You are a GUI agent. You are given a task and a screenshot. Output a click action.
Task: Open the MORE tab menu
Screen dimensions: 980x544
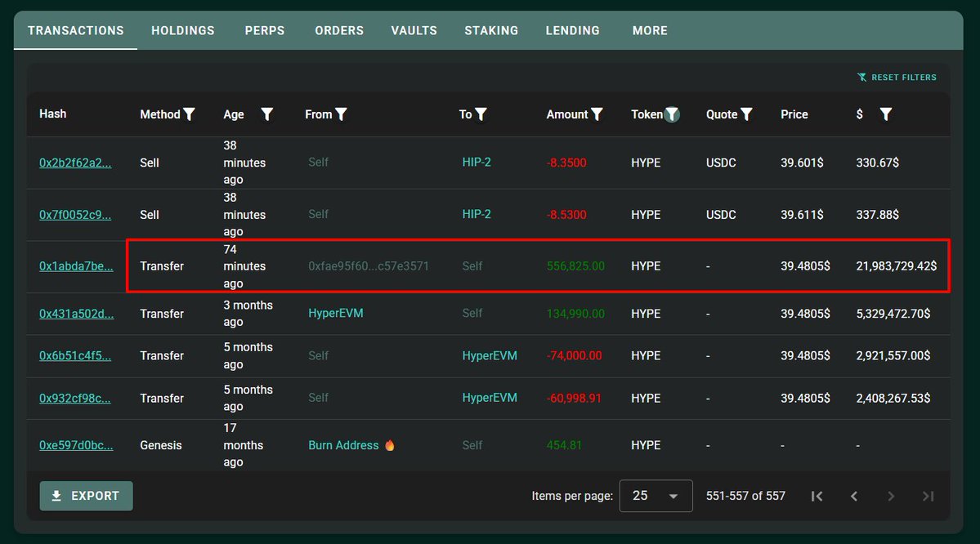pos(650,30)
